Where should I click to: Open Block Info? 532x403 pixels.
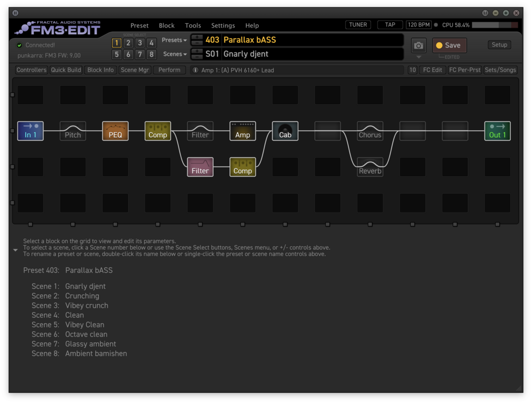(x=101, y=70)
